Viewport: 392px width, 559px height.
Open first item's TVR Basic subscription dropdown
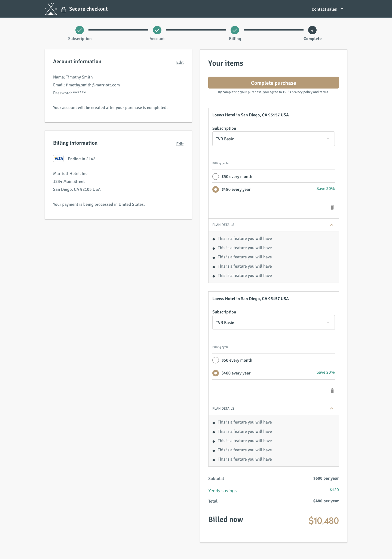coord(274,139)
